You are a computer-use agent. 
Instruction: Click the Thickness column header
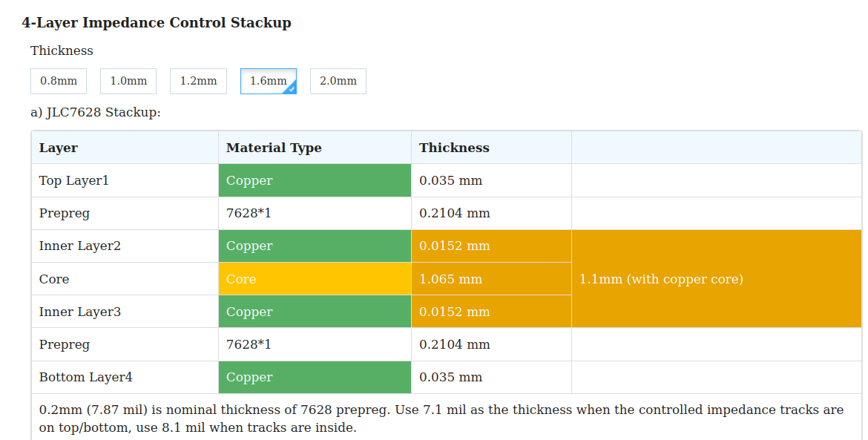click(x=454, y=148)
